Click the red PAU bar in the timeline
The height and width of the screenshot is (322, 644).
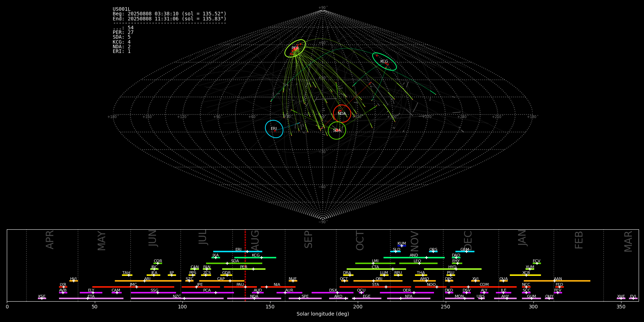point(240,287)
